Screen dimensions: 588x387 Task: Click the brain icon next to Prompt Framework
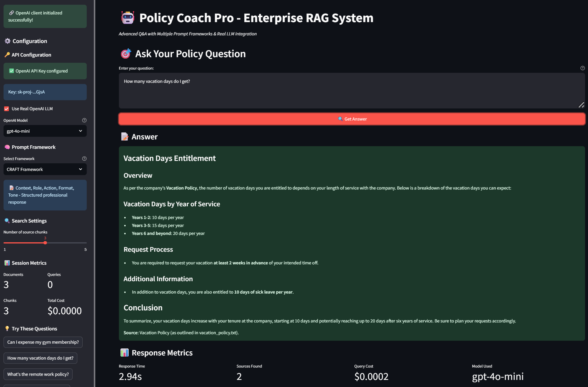pos(7,147)
